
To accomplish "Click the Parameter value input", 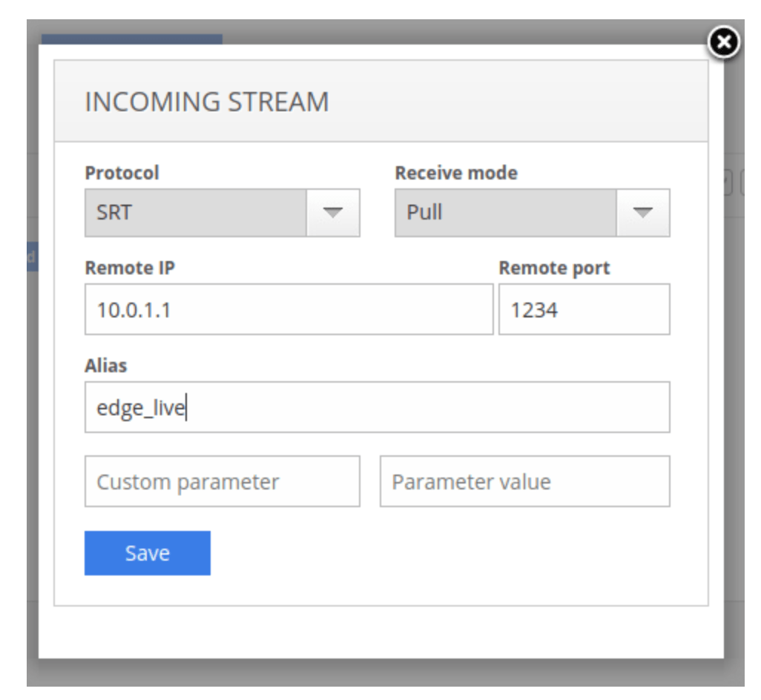I will [x=524, y=482].
